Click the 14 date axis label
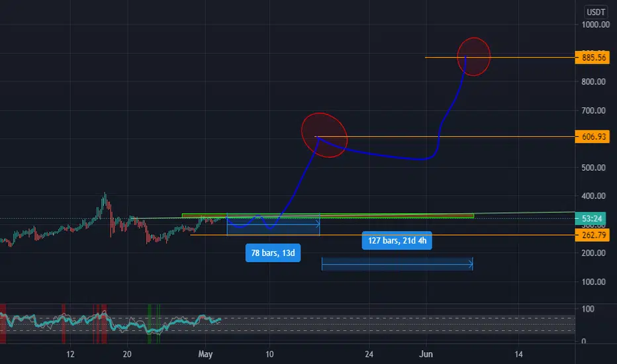The height and width of the screenshot is (364, 617). pyautogui.click(x=518, y=354)
